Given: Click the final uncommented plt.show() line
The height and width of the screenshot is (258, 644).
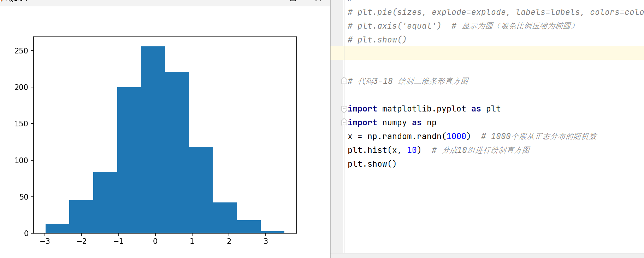Looking at the screenshot, I should [372, 164].
